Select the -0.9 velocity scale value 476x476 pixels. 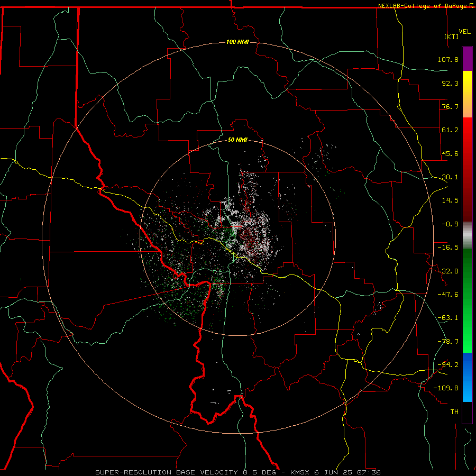coord(450,224)
